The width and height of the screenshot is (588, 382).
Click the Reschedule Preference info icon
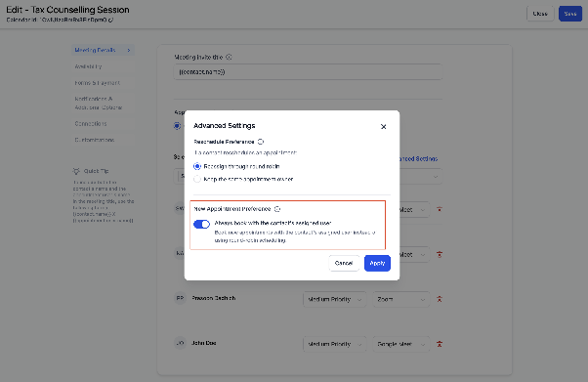point(261,142)
